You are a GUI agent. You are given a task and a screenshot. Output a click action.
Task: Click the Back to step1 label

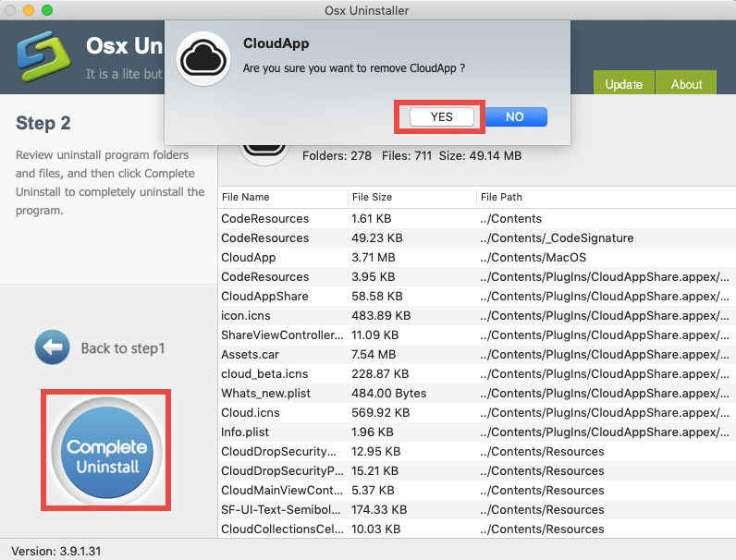(x=123, y=348)
